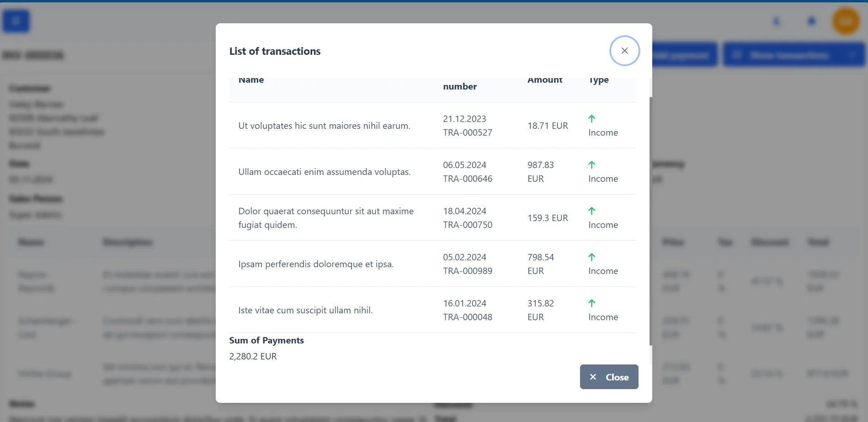The height and width of the screenshot is (422, 868).
Task: Select the transaction numbered TRA-000750
Action: (467, 225)
